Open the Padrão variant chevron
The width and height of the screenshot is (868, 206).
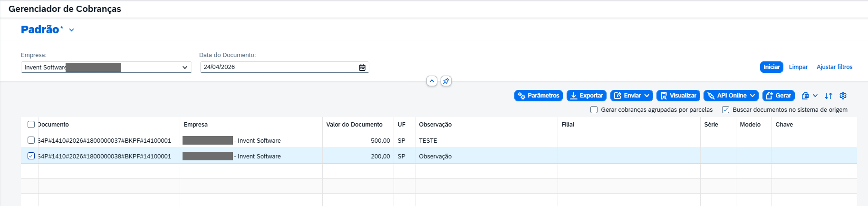tap(72, 30)
